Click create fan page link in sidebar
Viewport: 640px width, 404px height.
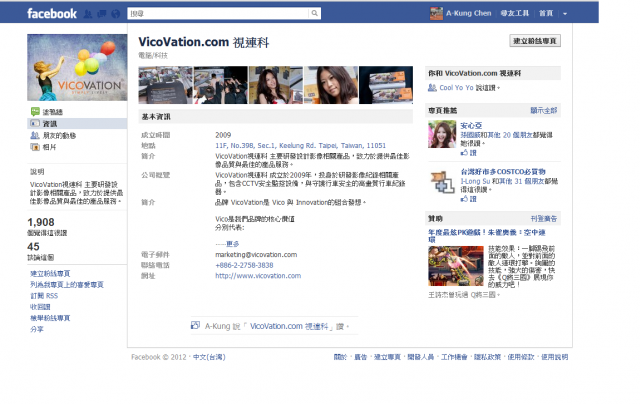pyautogui.click(x=50, y=273)
